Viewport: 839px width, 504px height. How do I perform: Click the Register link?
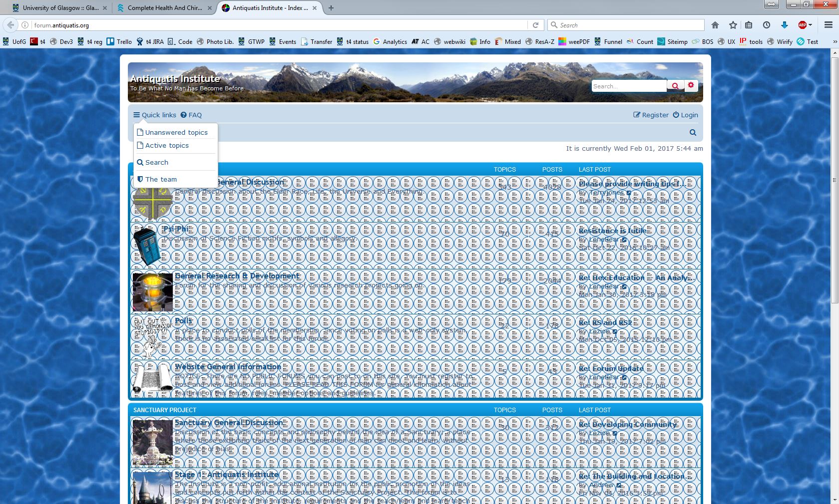[x=651, y=115]
